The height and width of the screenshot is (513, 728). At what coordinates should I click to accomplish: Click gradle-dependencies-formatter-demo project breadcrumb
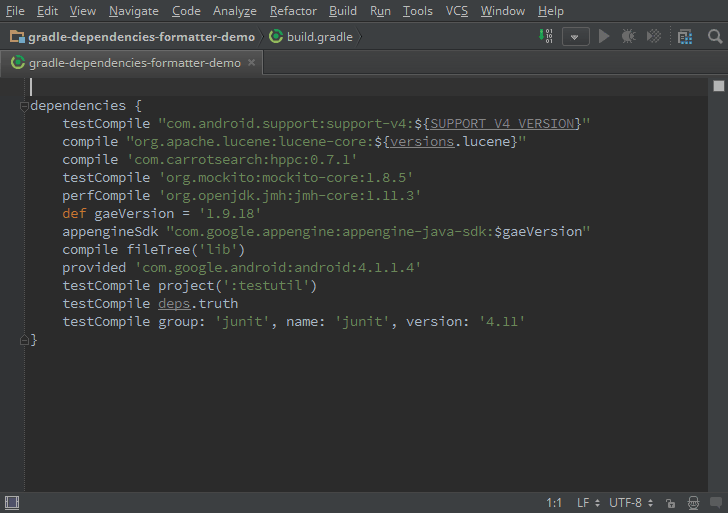pos(132,37)
